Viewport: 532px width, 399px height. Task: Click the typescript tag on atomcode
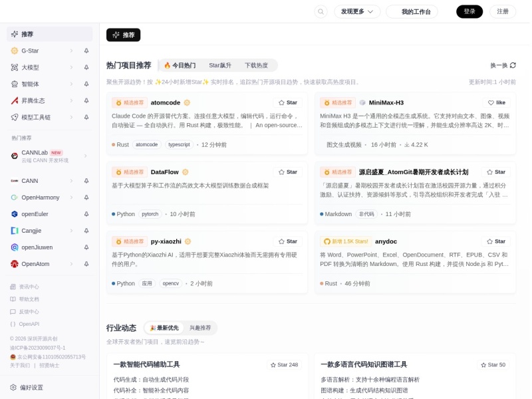pyautogui.click(x=179, y=144)
